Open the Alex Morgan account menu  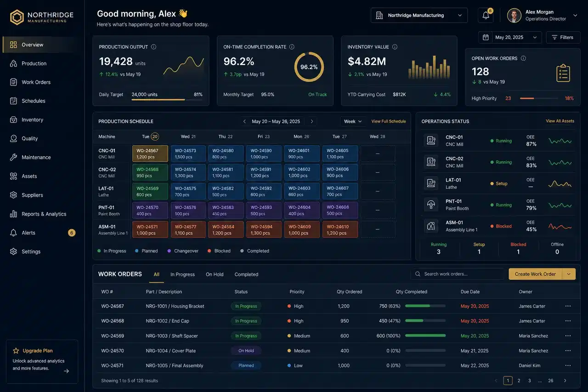click(543, 15)
